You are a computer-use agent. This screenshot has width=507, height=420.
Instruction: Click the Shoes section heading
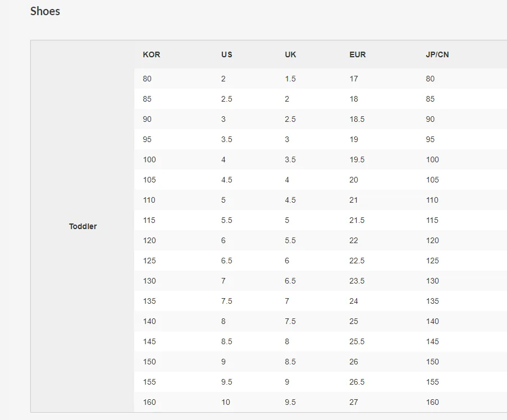click(45, 11)
